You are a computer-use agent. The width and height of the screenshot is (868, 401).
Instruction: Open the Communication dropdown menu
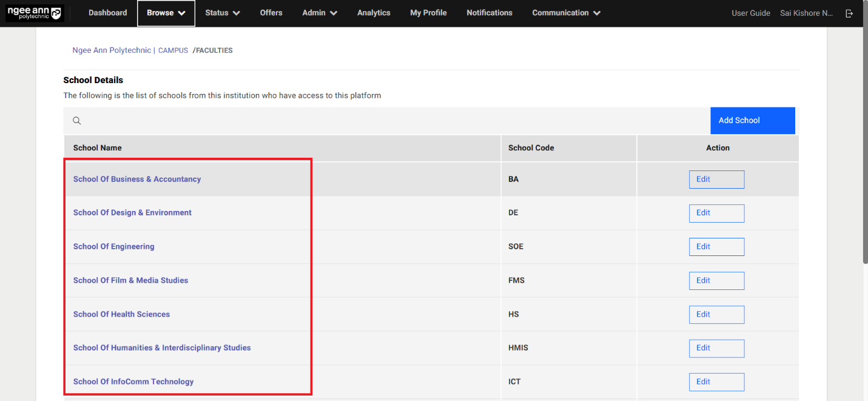tap(566, 13)
